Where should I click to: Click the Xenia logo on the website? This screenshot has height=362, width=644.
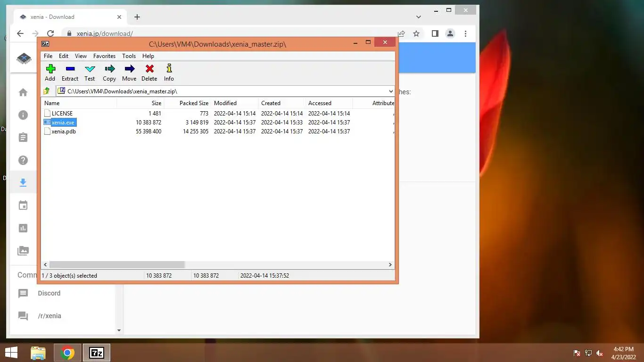[24, 58]
